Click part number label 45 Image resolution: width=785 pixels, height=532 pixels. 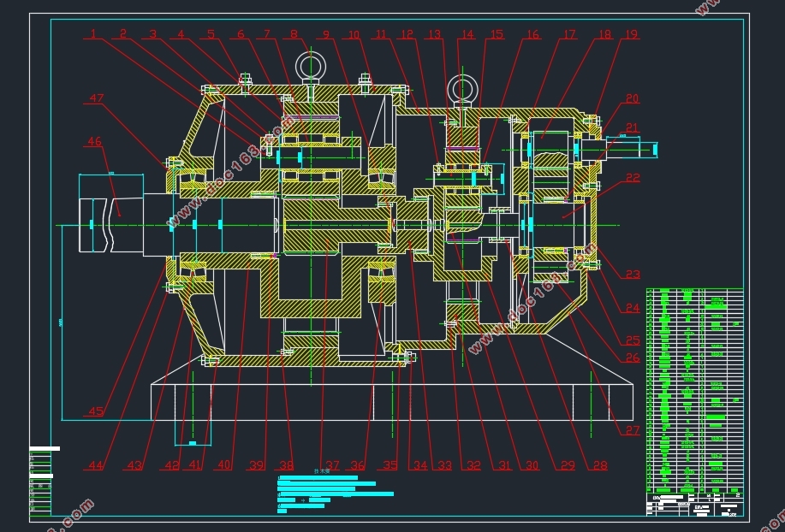(x=95, y=411)
